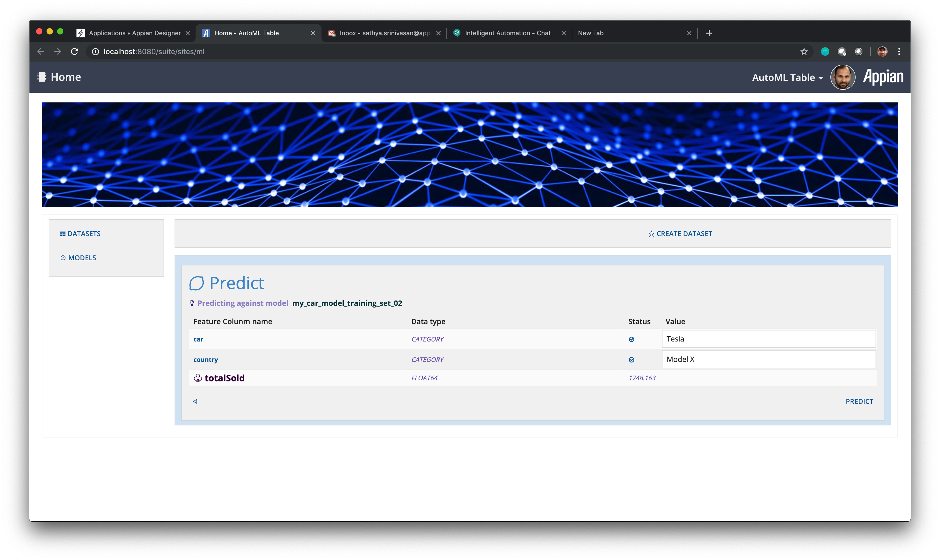Click the model name my_car_model_training_set_02
The image size is (940, 560).
(x=347, y=303)
